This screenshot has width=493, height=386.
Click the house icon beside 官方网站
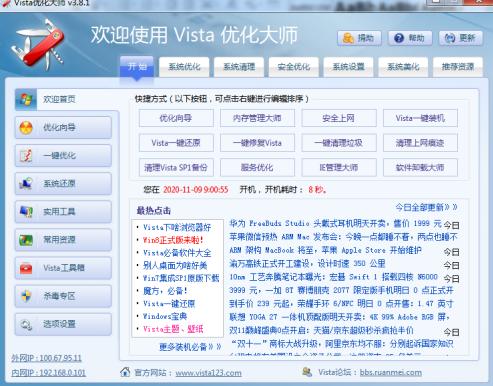[125, 372]
